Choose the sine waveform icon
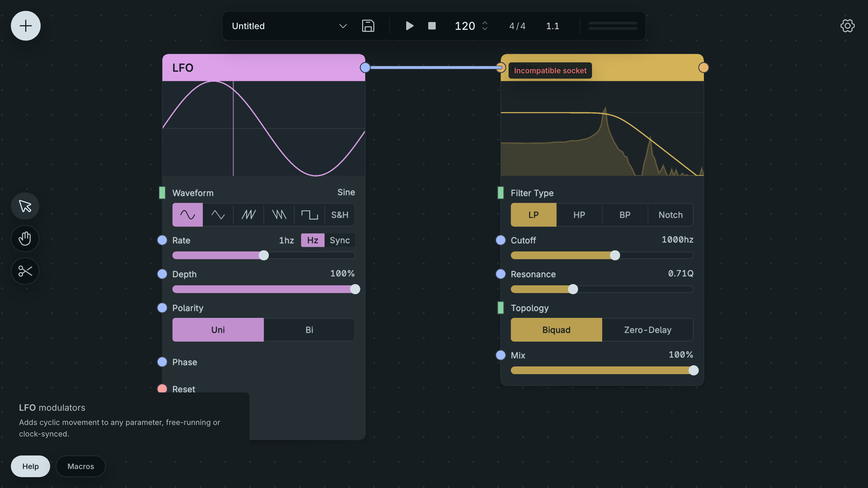The height and width of the screenshot is (488, 868). [188, 215]
